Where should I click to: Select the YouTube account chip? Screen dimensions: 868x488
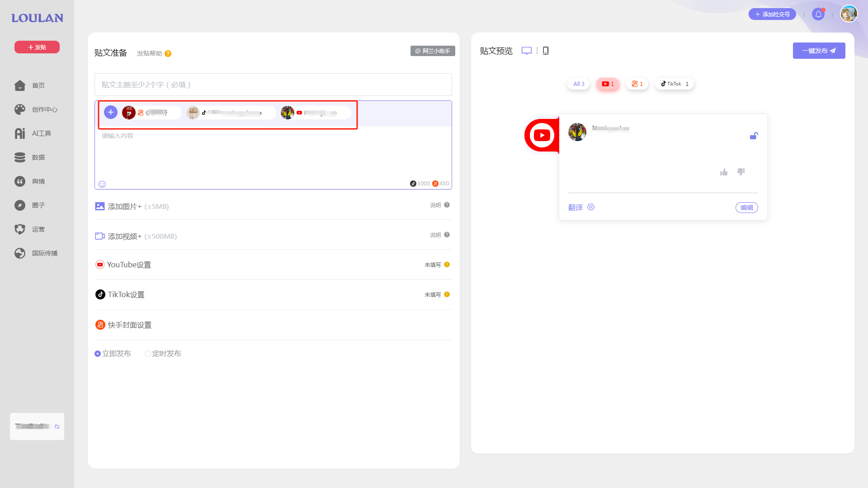pyautogui.click(x=316, y=113)
